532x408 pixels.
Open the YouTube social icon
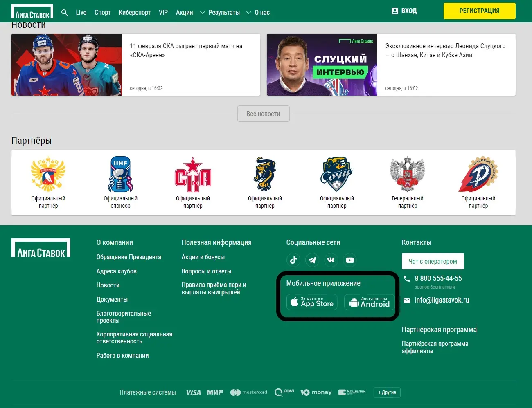(350, 260)
